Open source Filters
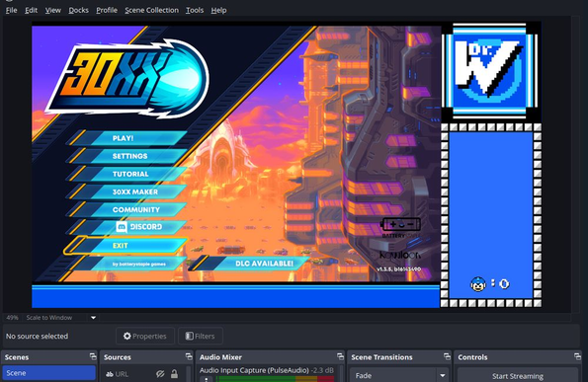 coord(201,336)
